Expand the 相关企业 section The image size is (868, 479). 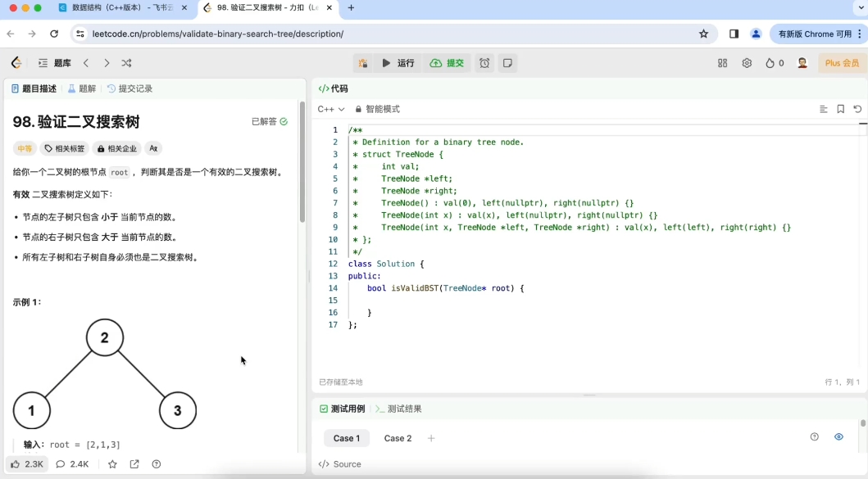point(119,148)
